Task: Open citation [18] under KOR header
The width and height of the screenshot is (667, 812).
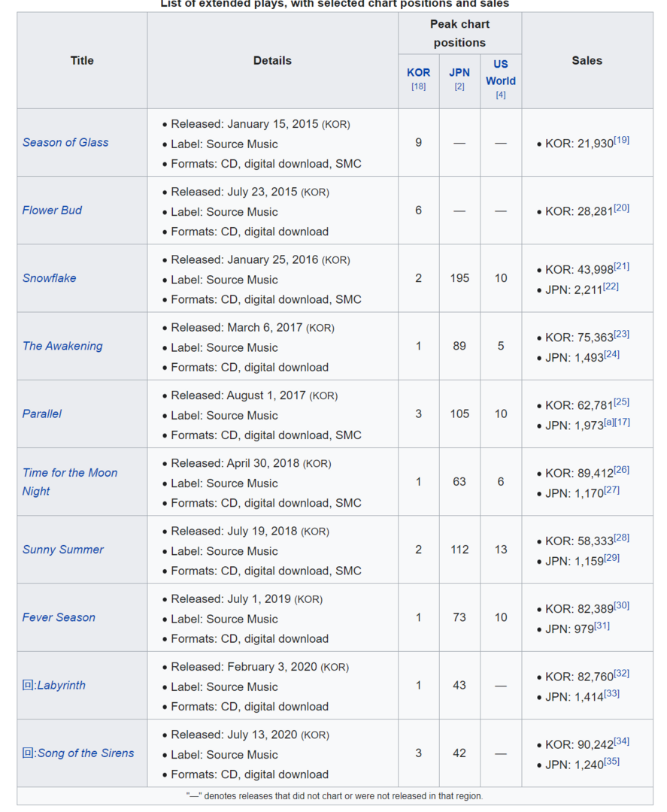Action: tap(418, 86)
